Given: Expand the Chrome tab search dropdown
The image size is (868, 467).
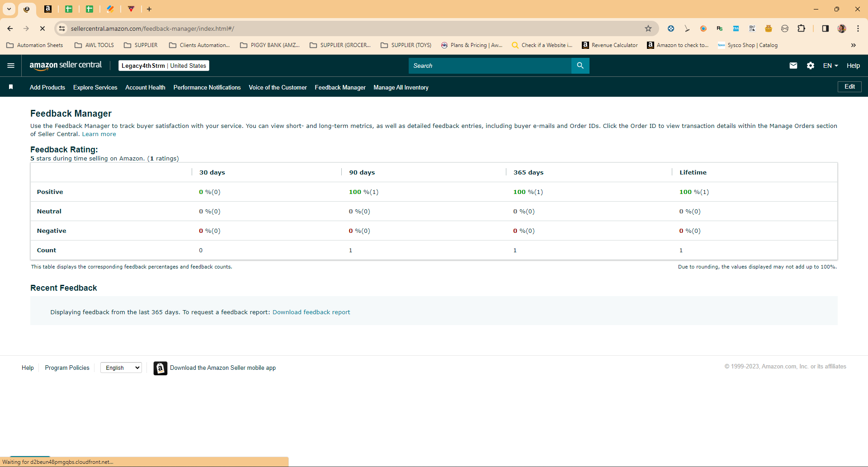Looking at the screenshot, I should [x=9, y=9].
